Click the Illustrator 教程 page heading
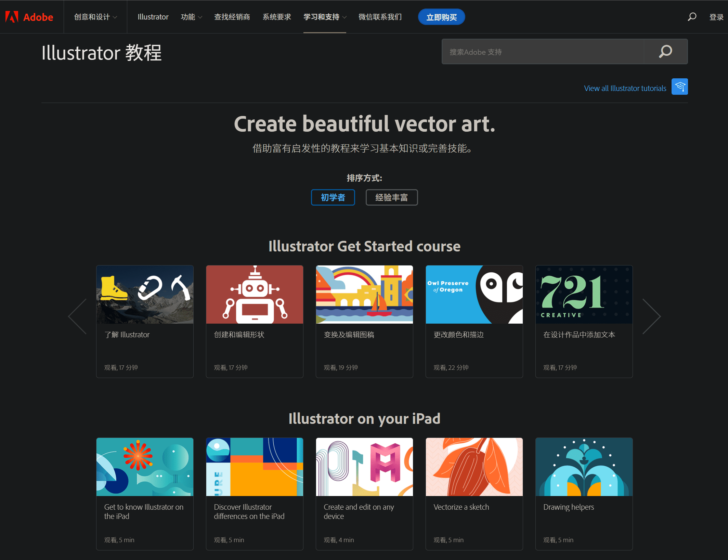 (x=102, y=53)
